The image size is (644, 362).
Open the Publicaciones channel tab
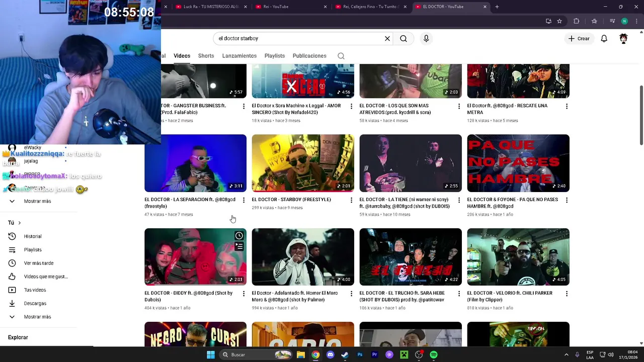click(309, 56)
